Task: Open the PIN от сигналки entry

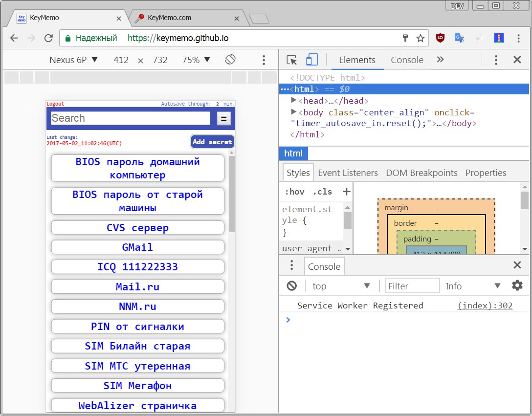Action: tap(137, 326)
